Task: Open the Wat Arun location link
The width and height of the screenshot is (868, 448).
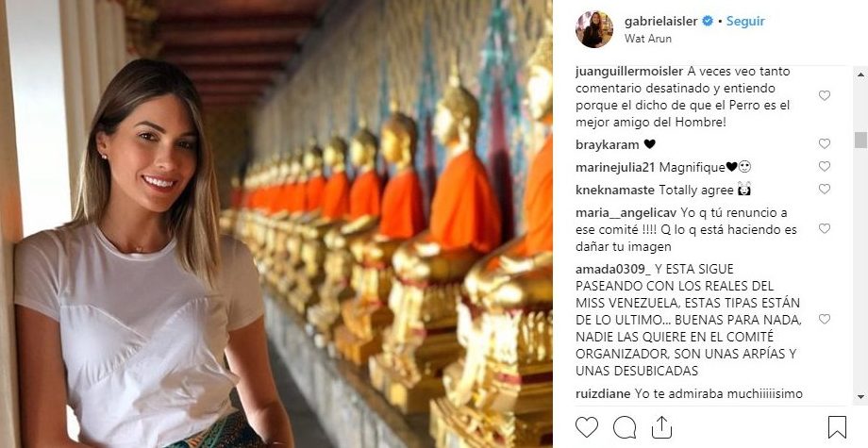Action: tap(648, 39)
